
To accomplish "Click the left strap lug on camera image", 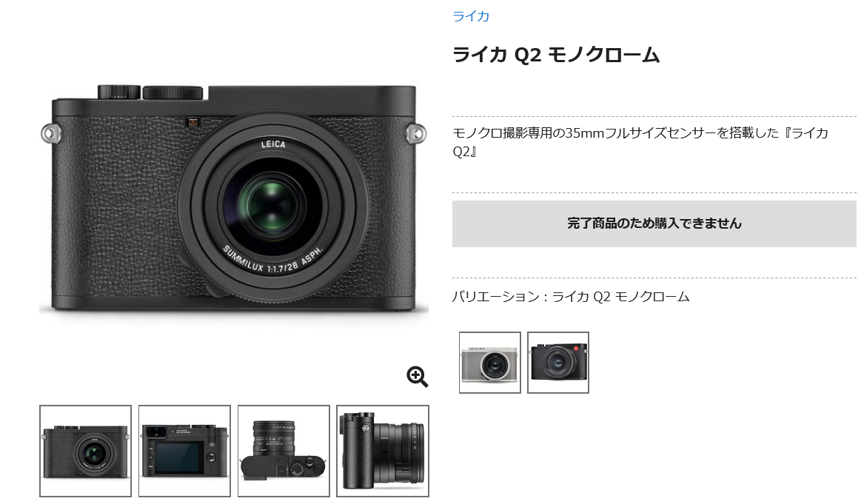I will click(x=50, y=133).
